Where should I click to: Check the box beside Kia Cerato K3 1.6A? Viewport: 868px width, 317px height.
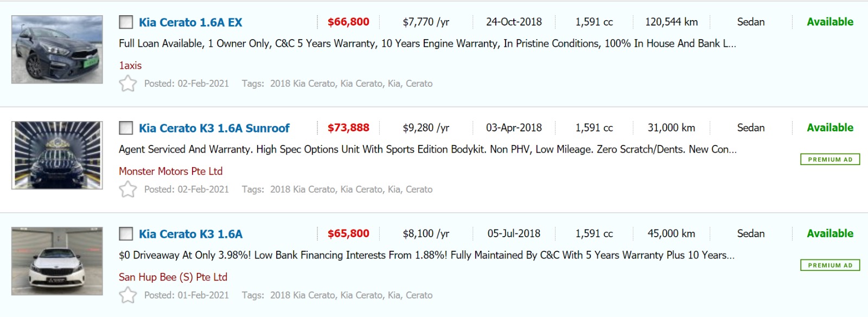pos(126,234)
